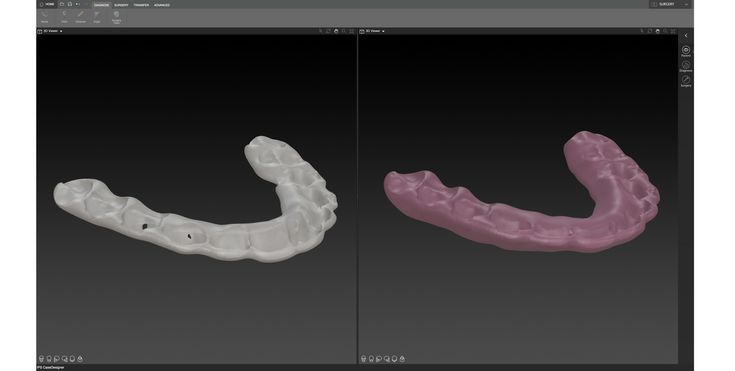
Task: Switch to the Advanced ribbon tab
Action: coord(162,5)
